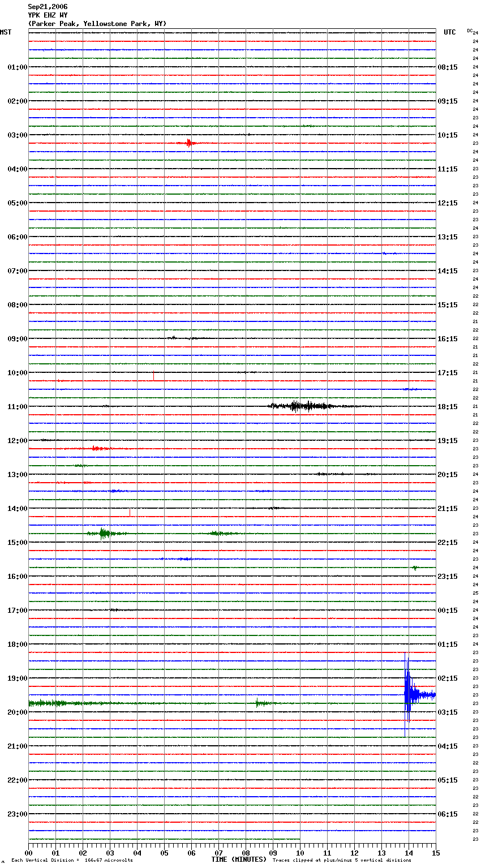Screen dimensions: 481x868
Task: Click the 00:15 UTC time label
Action: (448, 611)
